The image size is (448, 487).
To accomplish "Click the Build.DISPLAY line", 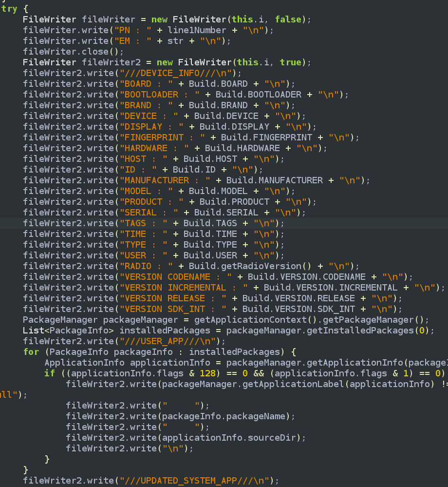I will pyautogui.click(x=169, y=126).
